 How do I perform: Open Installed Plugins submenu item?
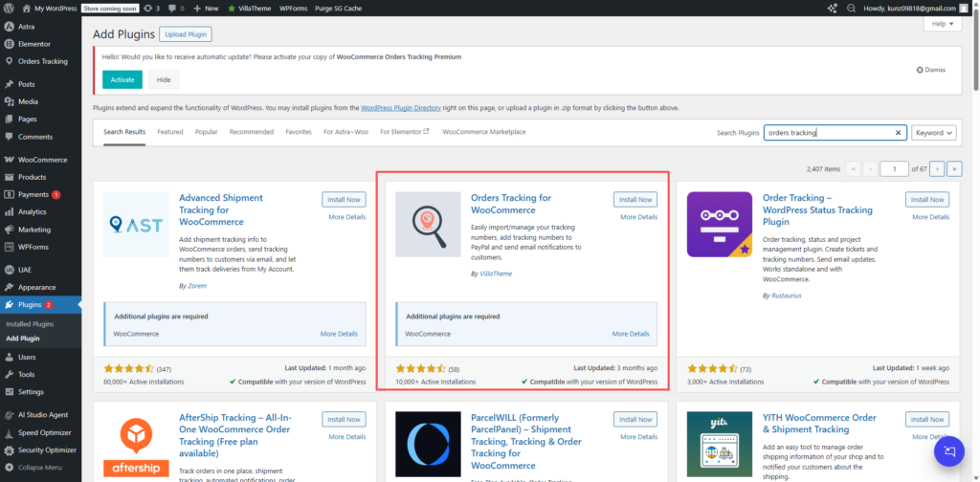pos(30,324)
